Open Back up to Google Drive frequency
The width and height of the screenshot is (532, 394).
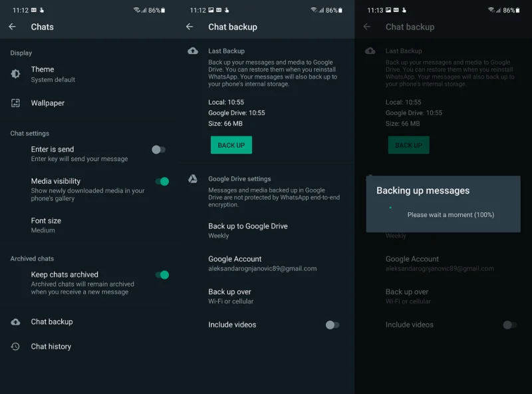click(x=266, y=230)
